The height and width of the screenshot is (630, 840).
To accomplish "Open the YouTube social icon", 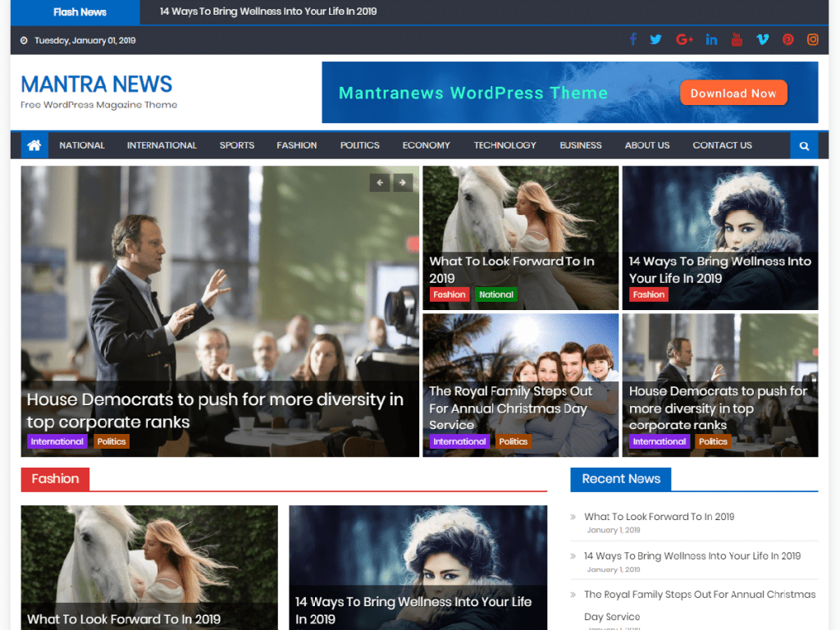I will 737,39.
